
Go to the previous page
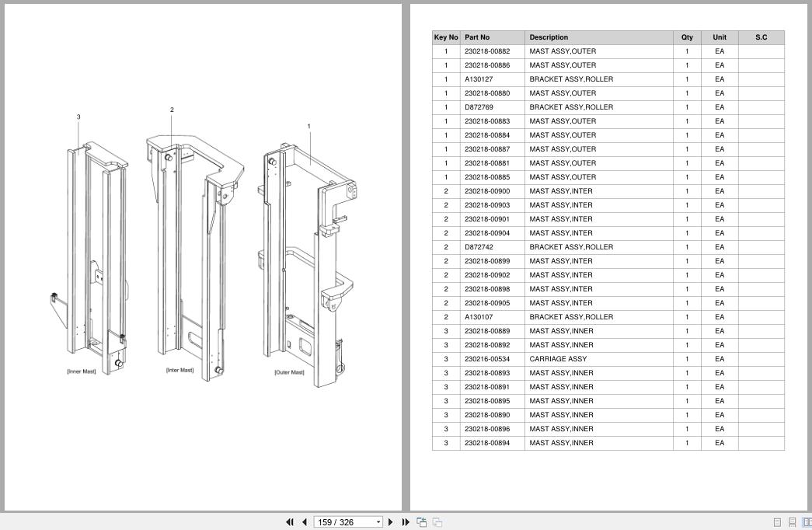(x=305, y=522)
